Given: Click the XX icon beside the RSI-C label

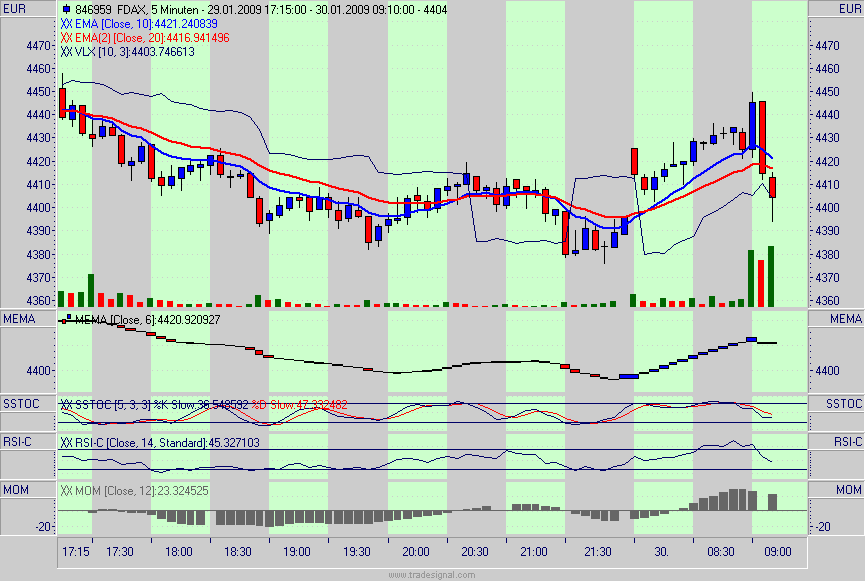Looking at the screenshot, I should pyautogui.click(x=66, y=441).
